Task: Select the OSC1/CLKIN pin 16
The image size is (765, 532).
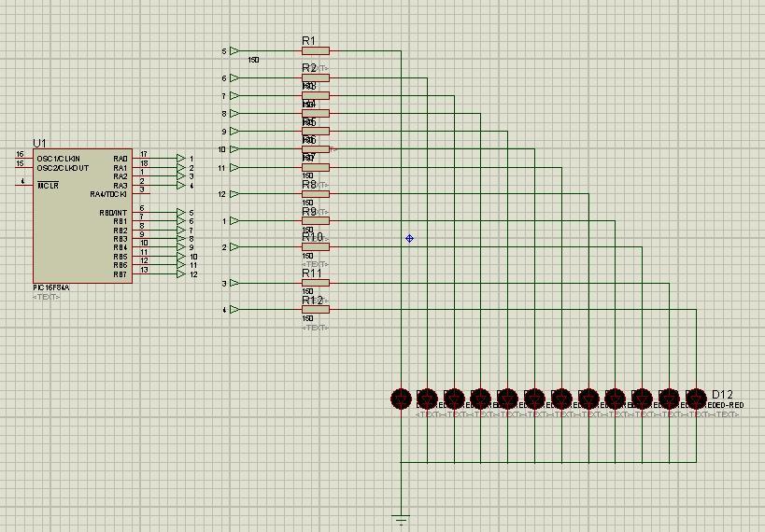Action: pos(25,159)
